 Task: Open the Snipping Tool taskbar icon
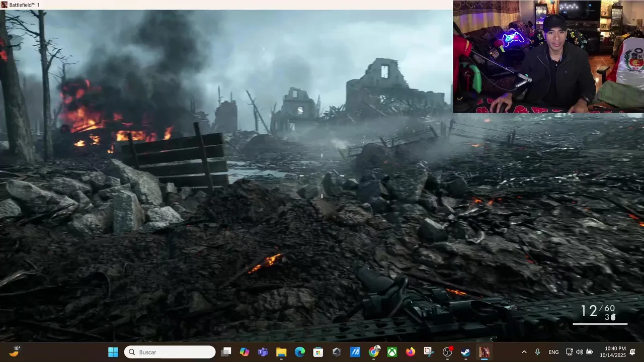429,352
